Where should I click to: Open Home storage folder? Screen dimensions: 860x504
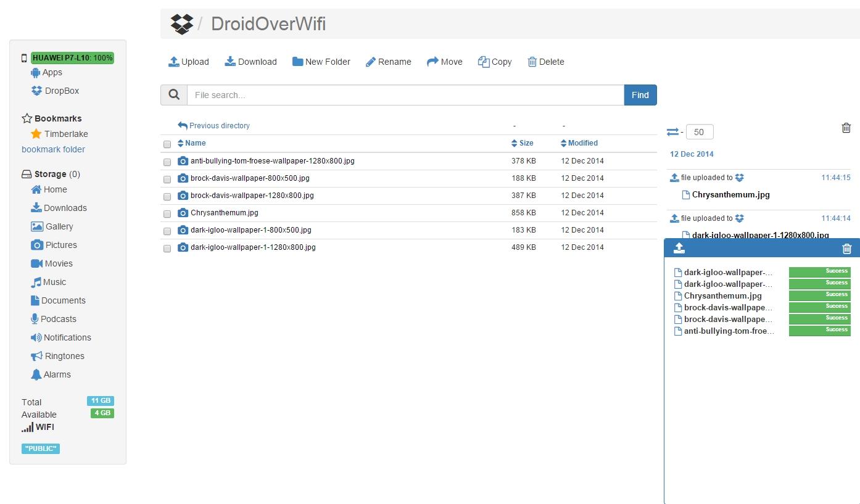(x=49, y=189)
